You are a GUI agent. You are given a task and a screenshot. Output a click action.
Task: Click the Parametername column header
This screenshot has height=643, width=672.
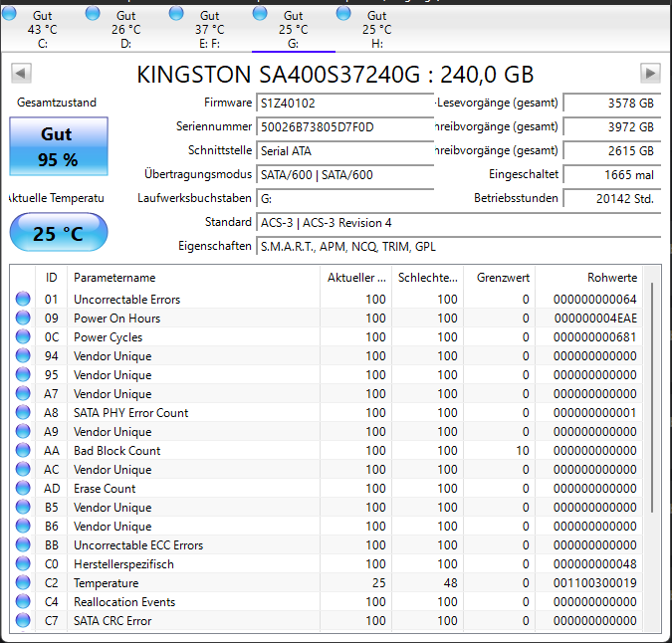tap(193, 278)
